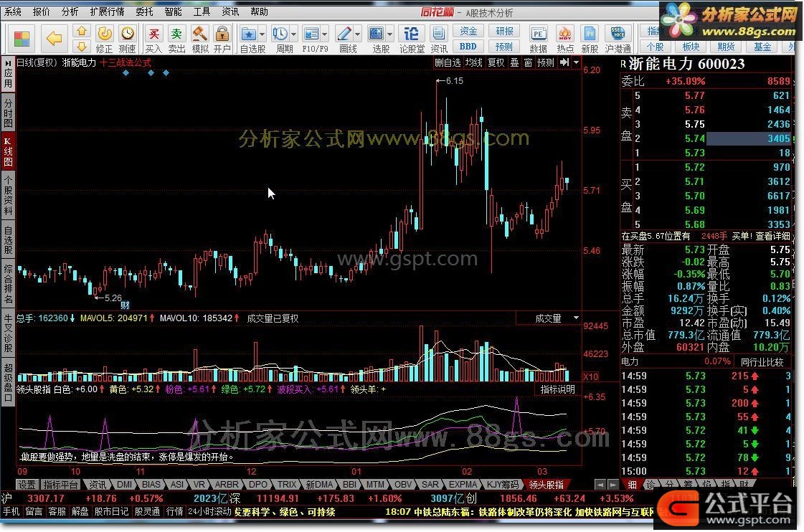Expand the 选股 dropdown arrow
The height and width of the screenshot is (532, 804).
[389, 34]
